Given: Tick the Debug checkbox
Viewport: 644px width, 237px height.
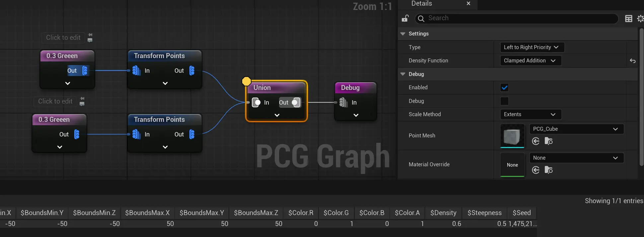Looking at the screenshot, I should pyautogui.click(x=504, y=101).
